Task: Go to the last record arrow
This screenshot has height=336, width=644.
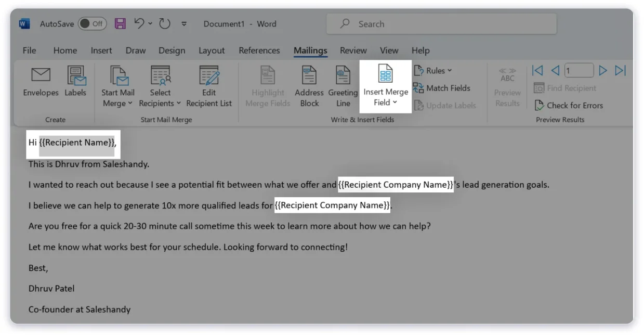Action: click(x=620, y=70)
